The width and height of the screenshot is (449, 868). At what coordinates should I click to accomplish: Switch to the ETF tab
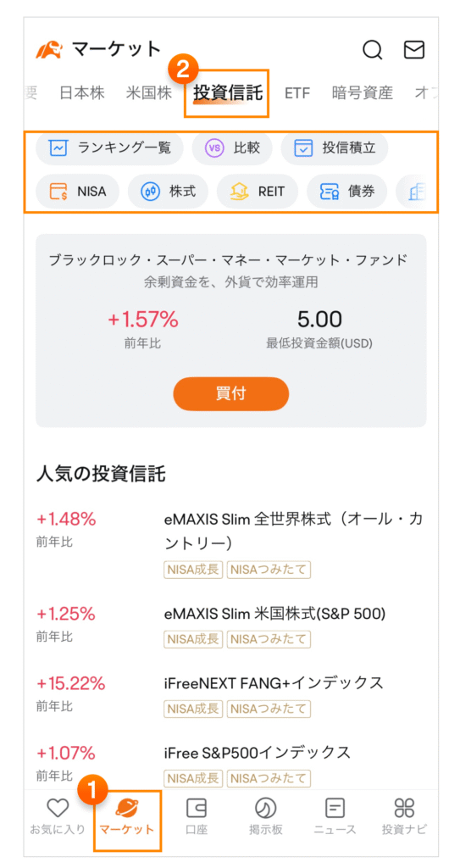[x=297, y=93]
